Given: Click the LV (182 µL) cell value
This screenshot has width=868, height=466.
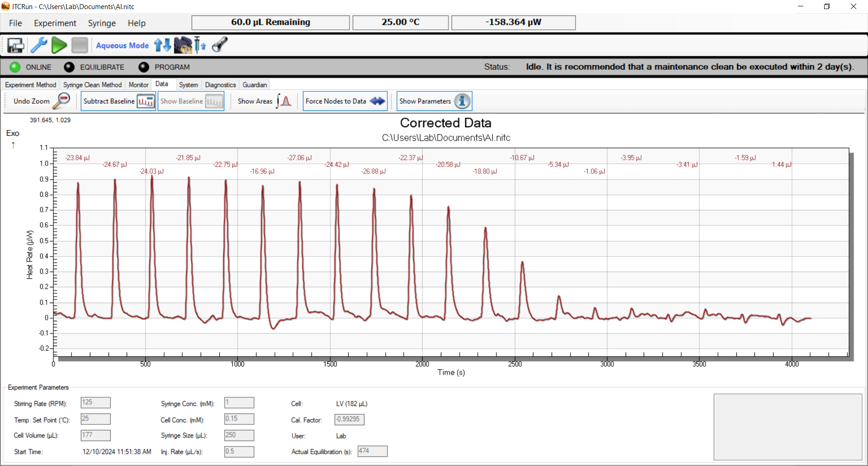Looking at the screenshot, I should [x=352, y=404].
